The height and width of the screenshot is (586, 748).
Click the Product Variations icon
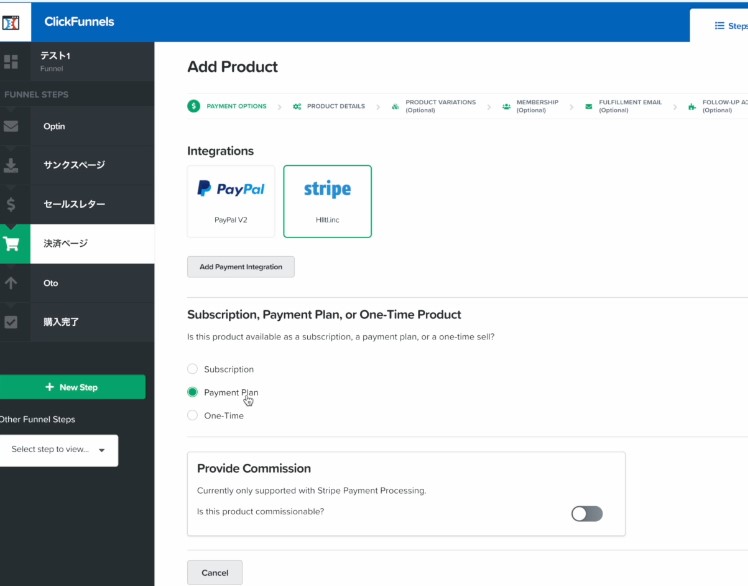click(x=395, y=106)
